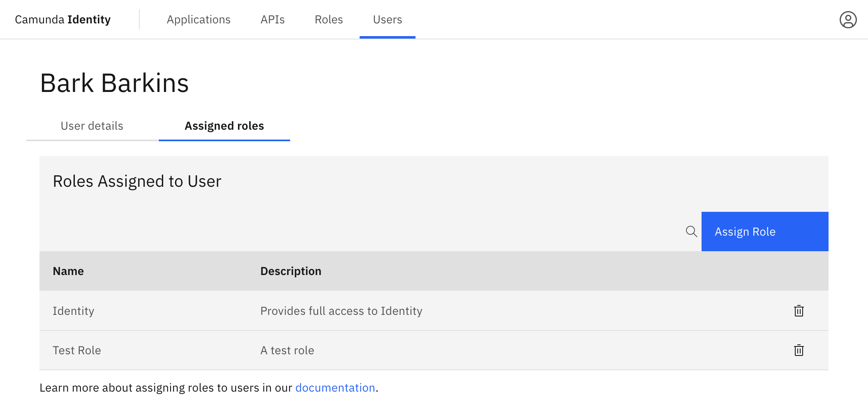Click the Name column header

[68, 271]
